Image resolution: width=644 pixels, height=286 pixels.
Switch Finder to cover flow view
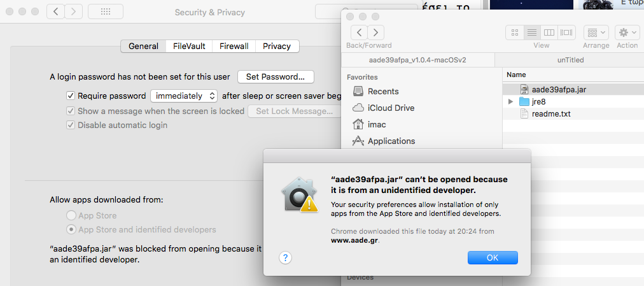pyautogui.click(x=567, y=32)
